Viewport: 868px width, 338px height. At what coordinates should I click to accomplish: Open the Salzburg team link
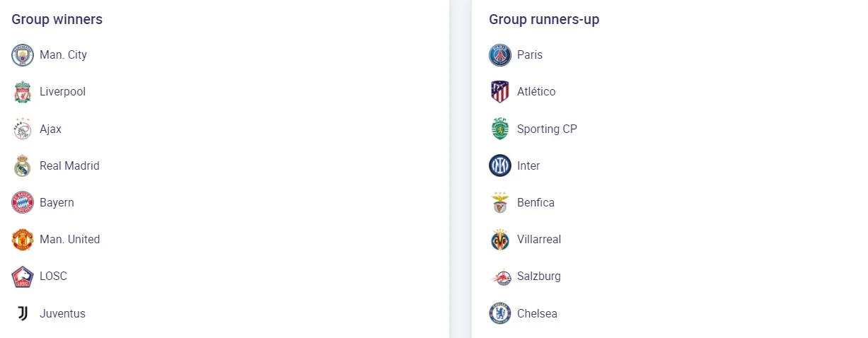538,276
